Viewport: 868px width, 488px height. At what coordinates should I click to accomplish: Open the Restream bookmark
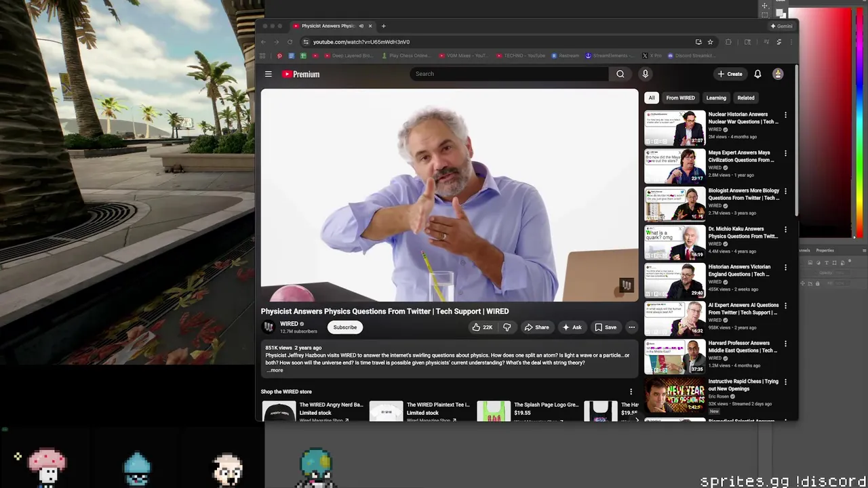click(566, 56)
